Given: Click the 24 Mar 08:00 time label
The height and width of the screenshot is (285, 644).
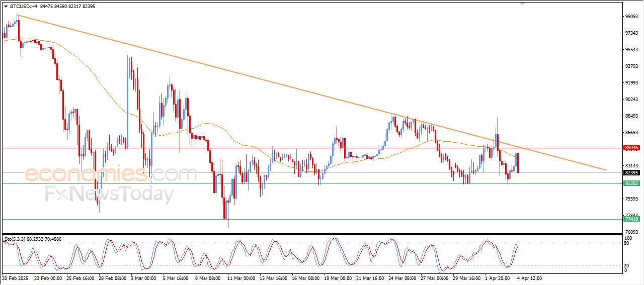Looking at the screenshot, I should 402,277.
